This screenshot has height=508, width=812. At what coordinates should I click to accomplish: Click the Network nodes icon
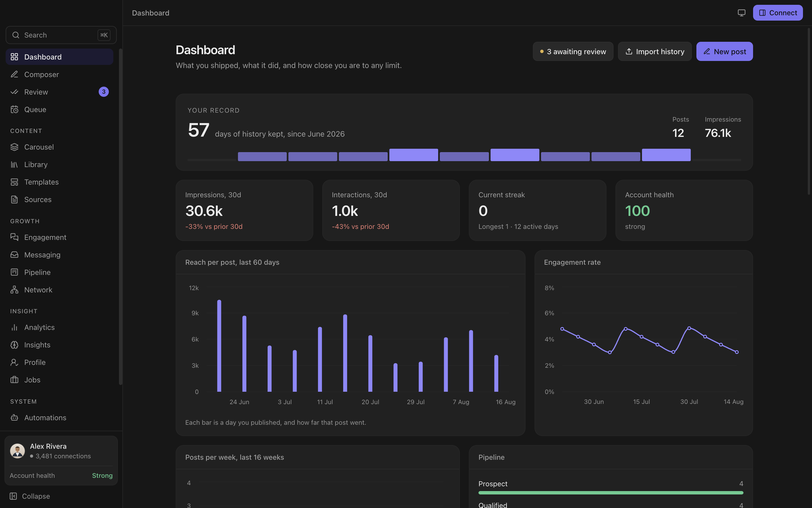(x=14, y=289)
